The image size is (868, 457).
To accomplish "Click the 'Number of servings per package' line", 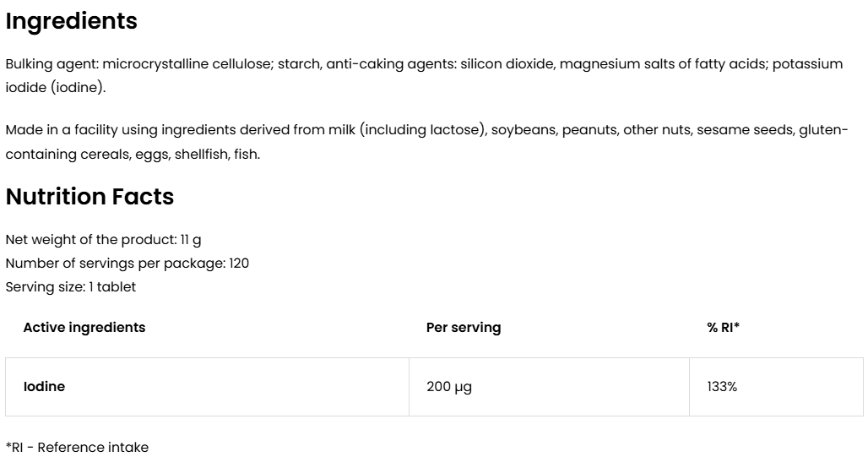I will click(x=127, y=264).
